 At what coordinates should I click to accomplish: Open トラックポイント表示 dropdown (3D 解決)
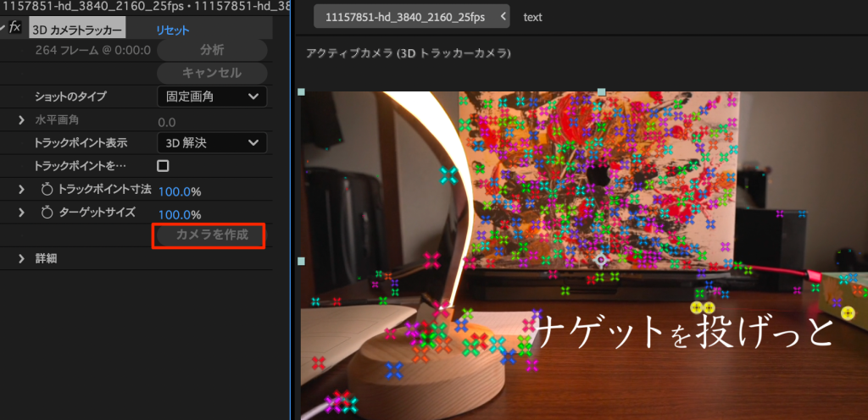[x=212, y=143]
